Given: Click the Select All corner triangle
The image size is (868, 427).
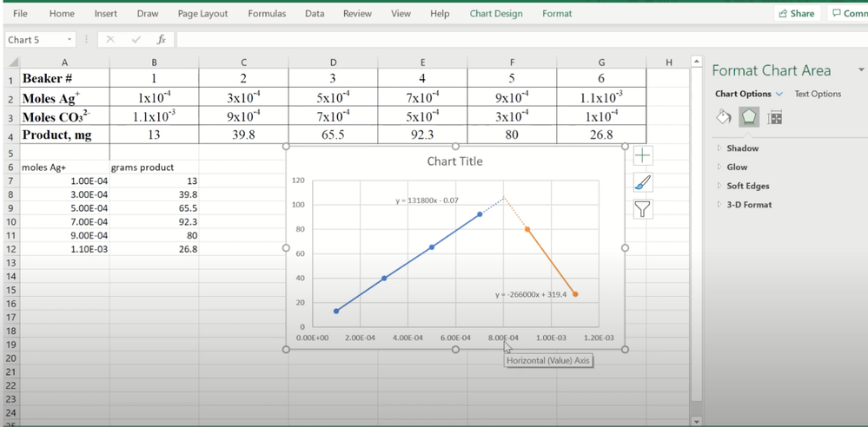Looking at the screenshot, I should [12, 62].
